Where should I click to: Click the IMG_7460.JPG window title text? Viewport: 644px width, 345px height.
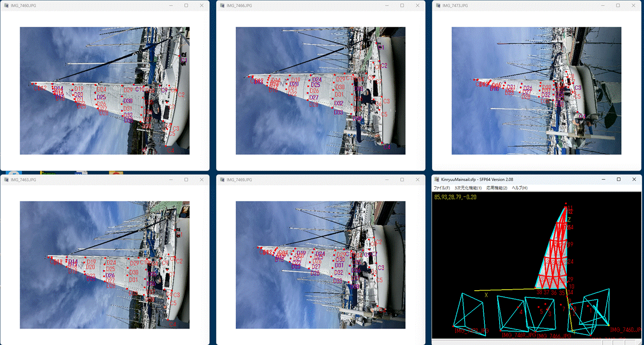coord(23,5)
